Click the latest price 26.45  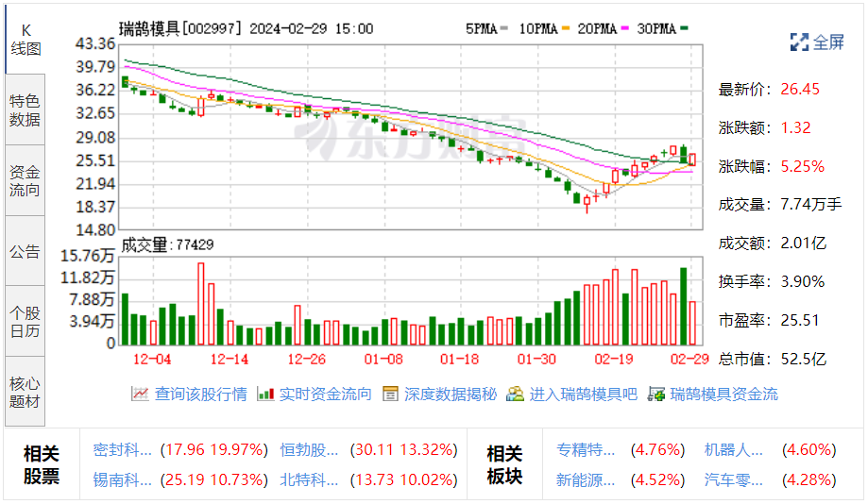800,89
